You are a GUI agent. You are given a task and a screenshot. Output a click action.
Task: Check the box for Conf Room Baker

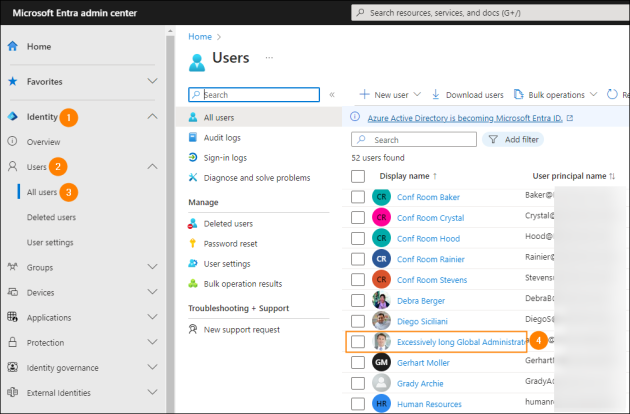point(358,197)
